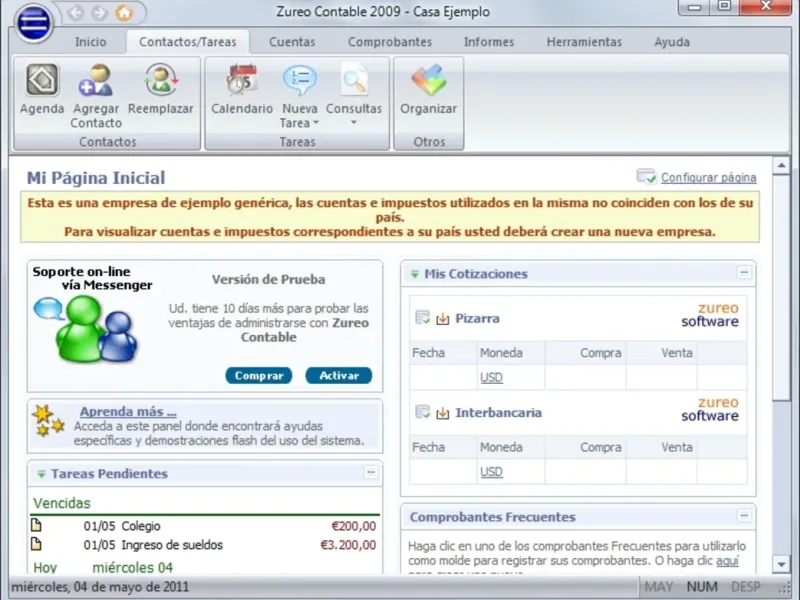Click the Comprar button
Viewport: 800px width, 600px height.
pos(259,376)
